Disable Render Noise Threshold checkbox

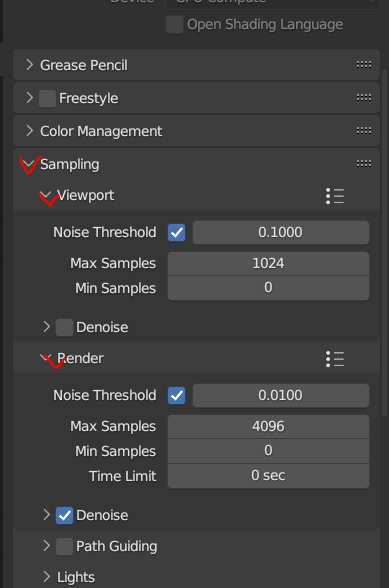click(x=177, y=396)
